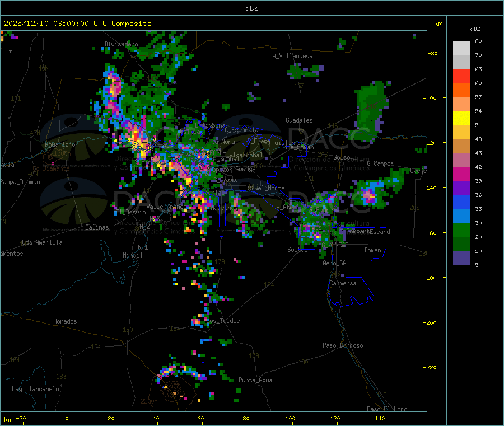The height and width of the screenshot is (426, 504).
Task: Click the blue 35 dBZ legend swatch
Action: (x=461, y=202)
